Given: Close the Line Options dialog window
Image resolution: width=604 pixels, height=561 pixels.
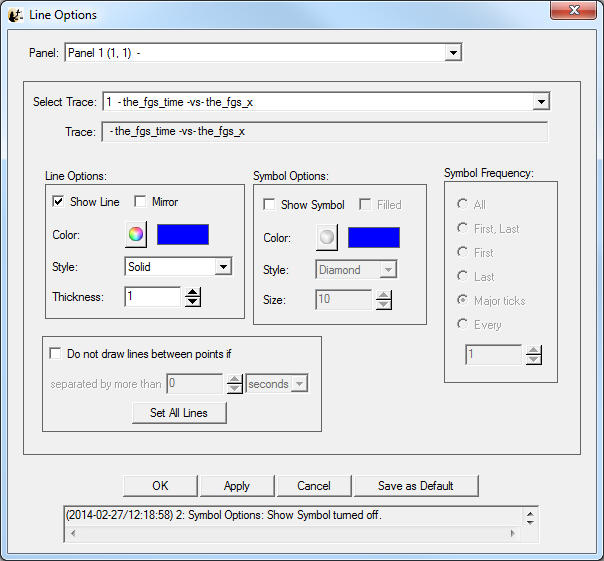Looking at the screenshot, I should (574, 12).
